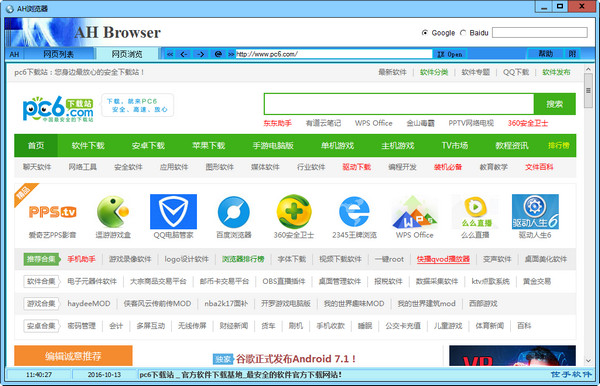Open the TV市场 navigation tab
The image size is (600, 386).
[455, 145]
